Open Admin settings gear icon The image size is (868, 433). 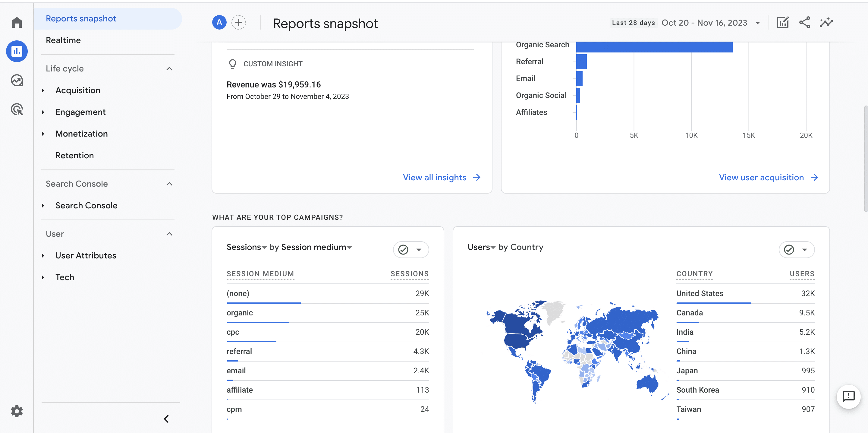tap(17, 411)
